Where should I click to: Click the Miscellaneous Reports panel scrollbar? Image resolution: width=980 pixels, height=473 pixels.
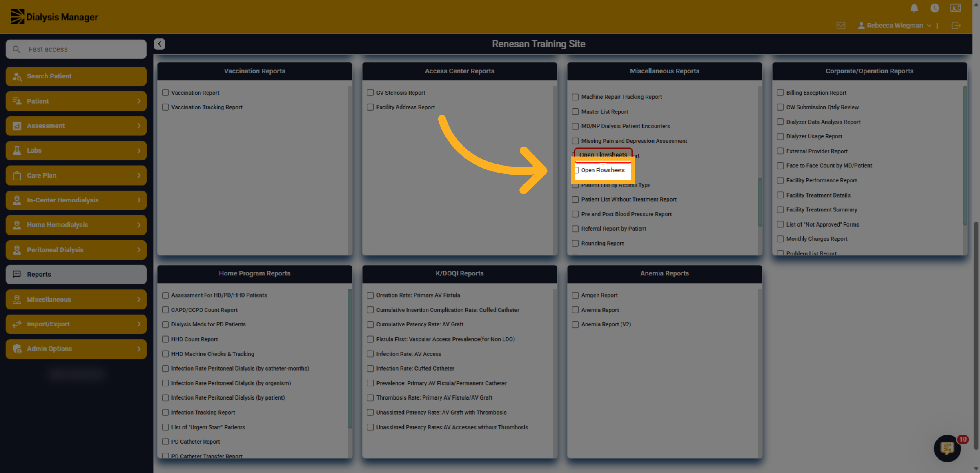pyautogui.click(x=760, y=202)
